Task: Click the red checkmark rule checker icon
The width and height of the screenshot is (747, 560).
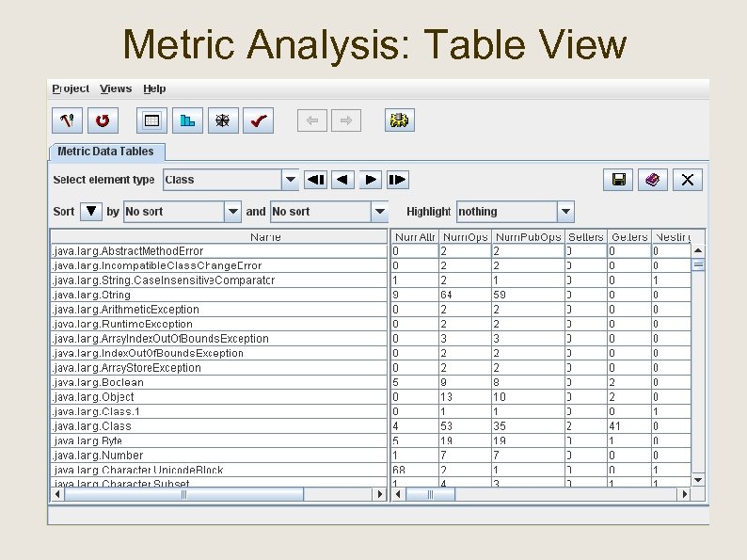Action: tap(258, 120)
